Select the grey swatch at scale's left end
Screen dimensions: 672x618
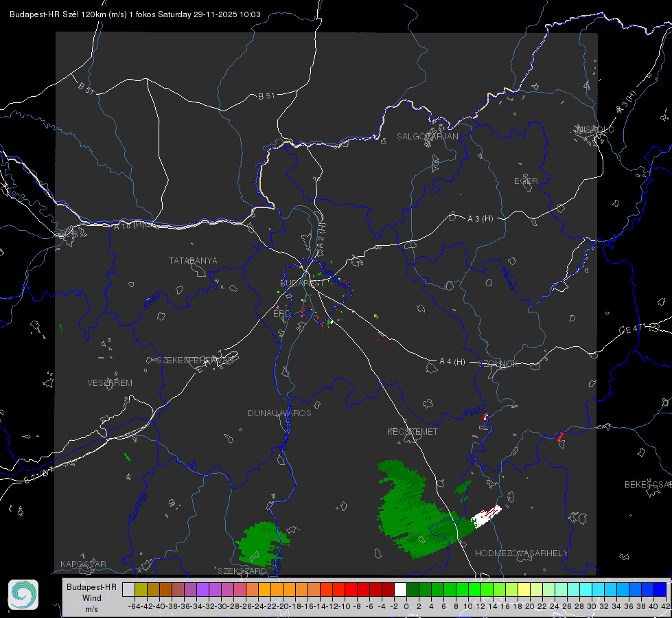tap(128, 589)
